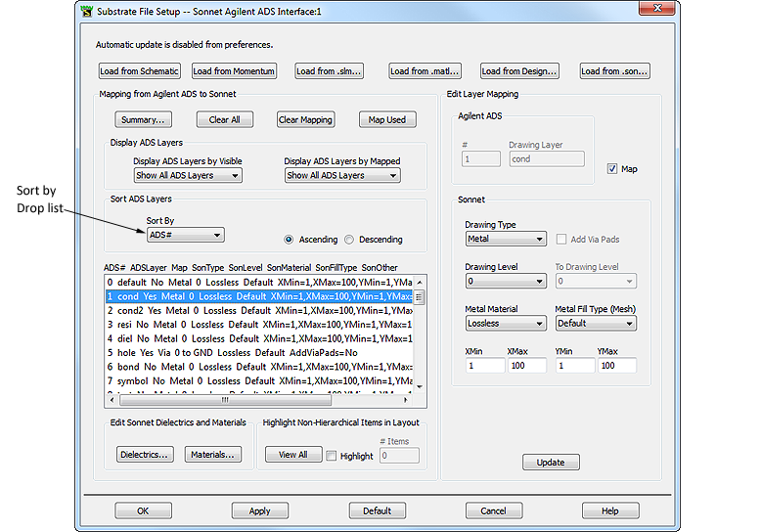The height and width of the screenshot is (532, 761).
Task: Click Load from Design... button
Action: [519, 70]
